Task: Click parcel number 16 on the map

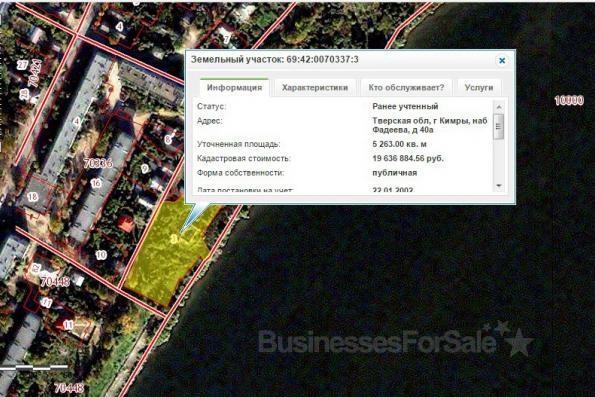Action: (96, 183)
